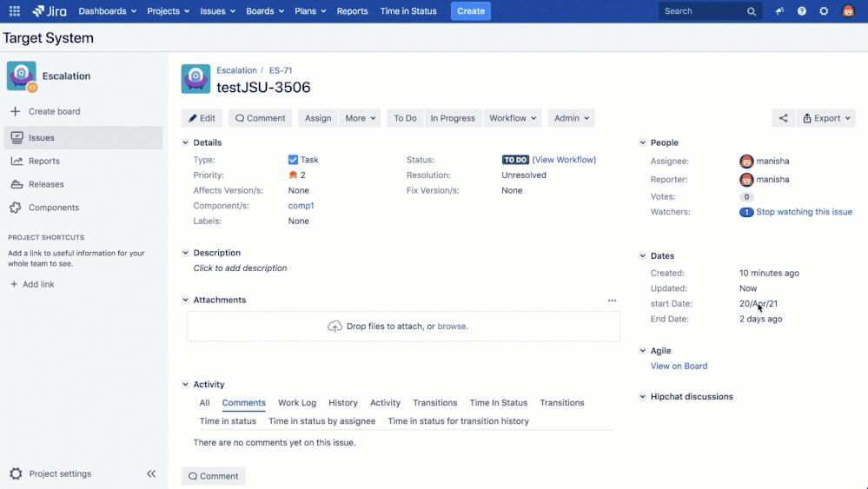Open the Dashboards dropdown menu

(x=108, y=11)
